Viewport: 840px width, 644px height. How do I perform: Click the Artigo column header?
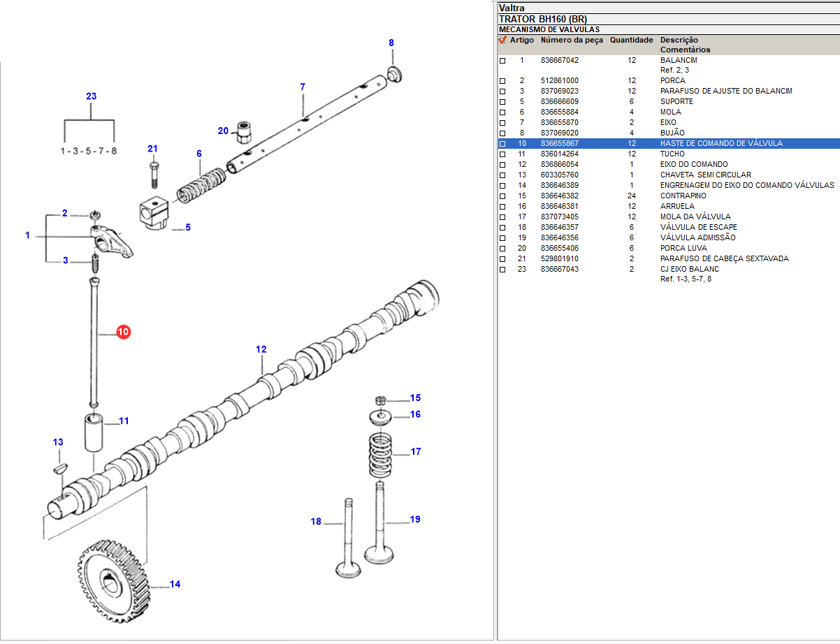pos(521,41)
